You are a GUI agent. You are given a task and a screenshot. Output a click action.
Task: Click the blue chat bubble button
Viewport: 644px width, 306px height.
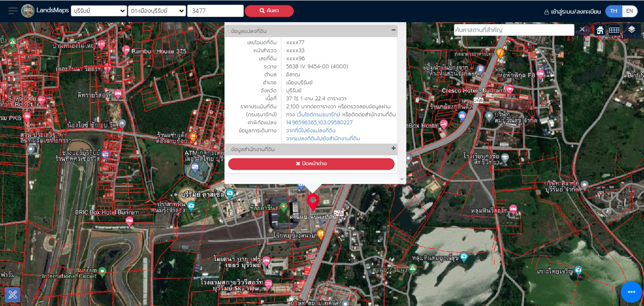click(x=631, y=292)
